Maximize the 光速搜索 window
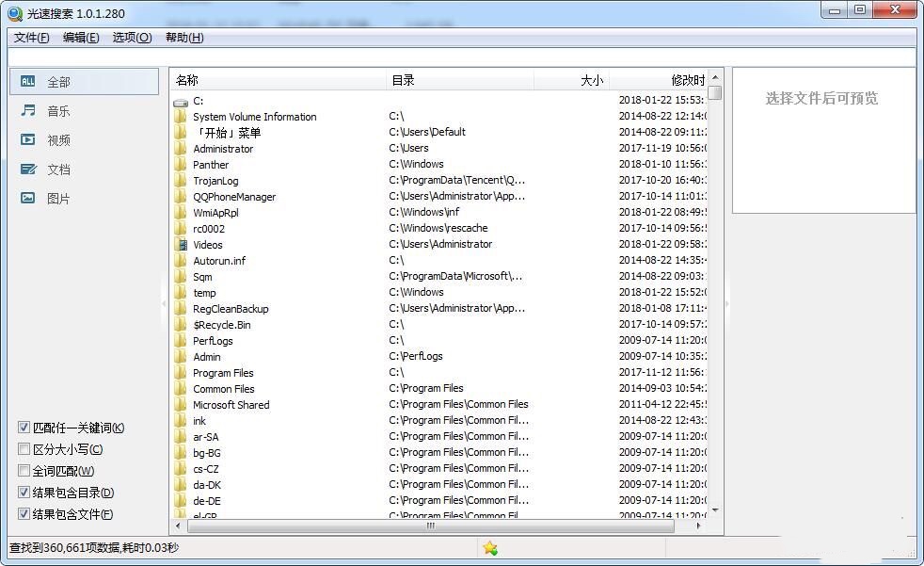 pyautogui.click(x=860, y=10)
